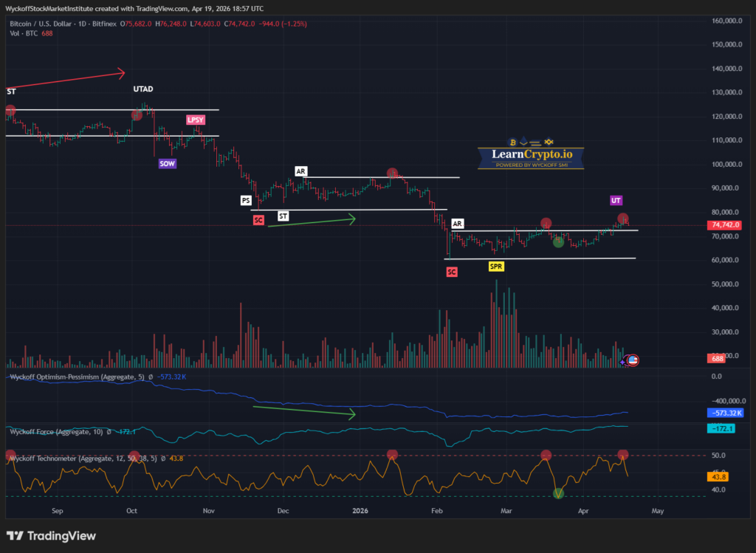Screen dimensions: 756x553
Task: Click the pink LPSY label
Action: [196, 120]
